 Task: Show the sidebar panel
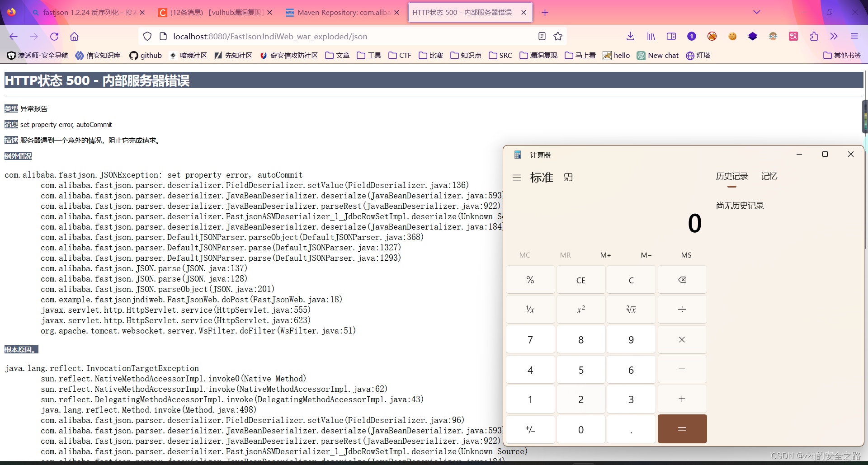pyautogui.click(x=671, y=37)
